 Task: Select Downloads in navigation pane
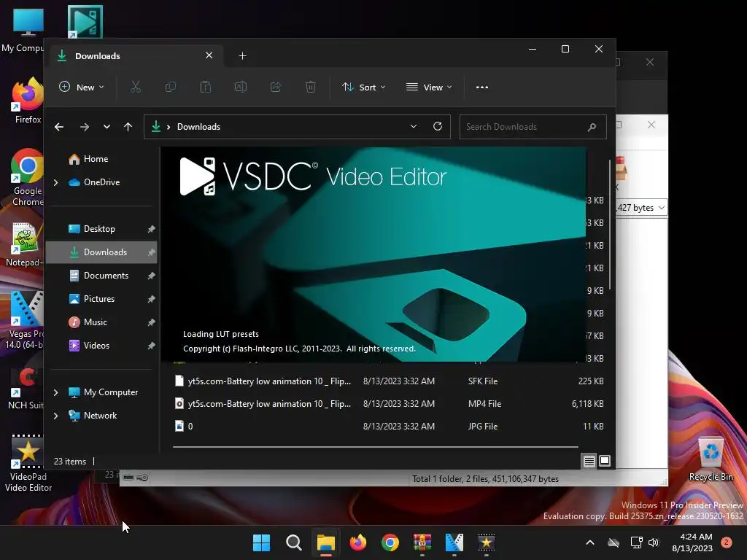pyautogui.click(x=101, y=252)
